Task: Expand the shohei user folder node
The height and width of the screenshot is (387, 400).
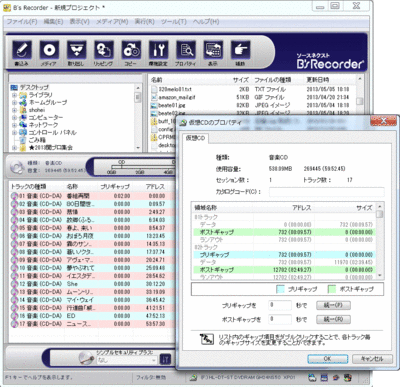Action: (x=14, y=110)
